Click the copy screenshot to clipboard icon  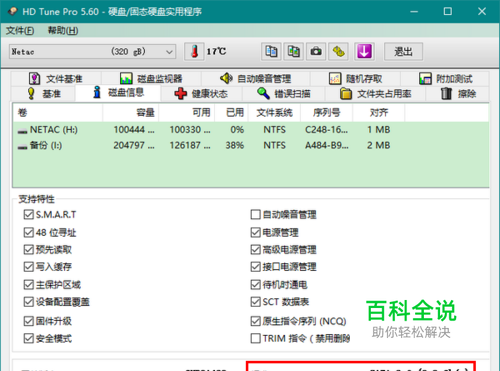click(x=294, y=52)
